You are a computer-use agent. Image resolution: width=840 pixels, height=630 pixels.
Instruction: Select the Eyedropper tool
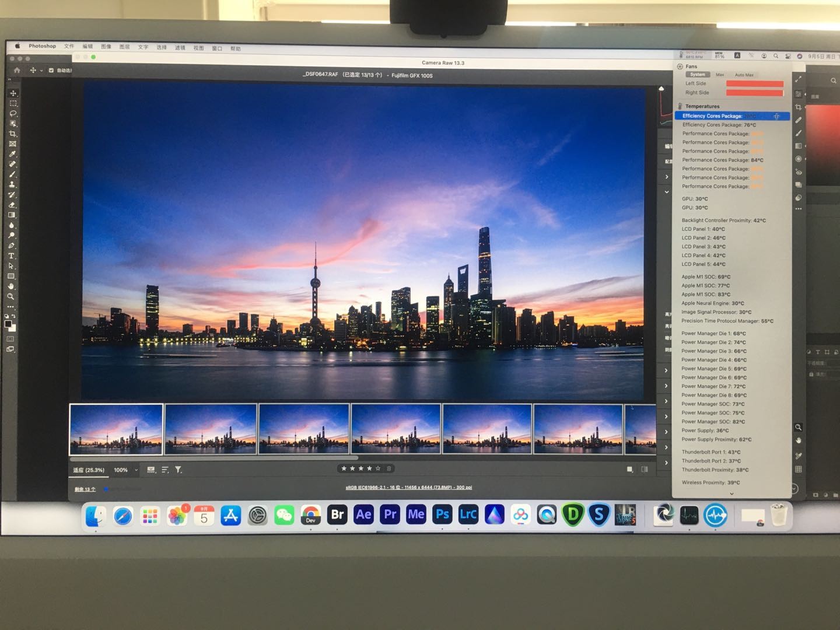(x=13, y=154)
